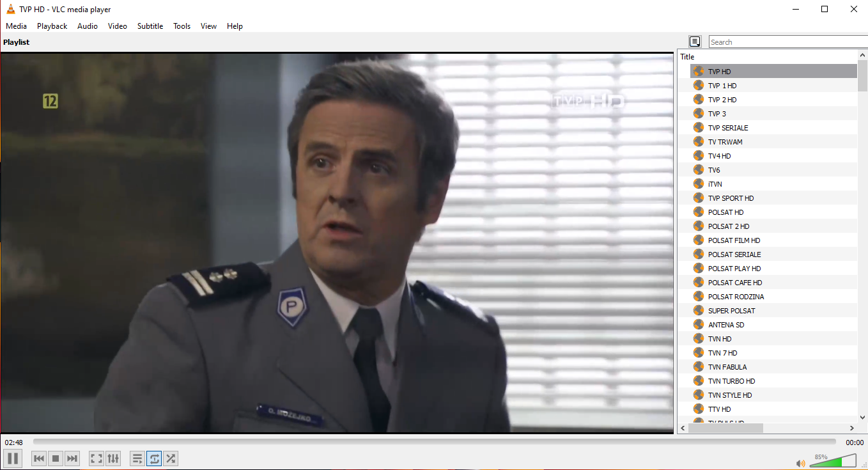
Task: Select POLSAT HD channel
Action: point(773,212)
